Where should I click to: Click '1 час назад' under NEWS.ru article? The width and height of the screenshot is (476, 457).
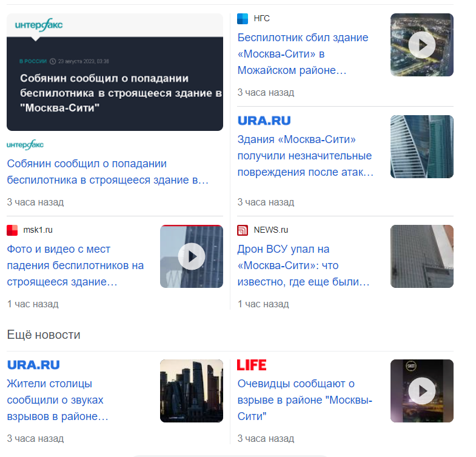[x=263, y=304]
